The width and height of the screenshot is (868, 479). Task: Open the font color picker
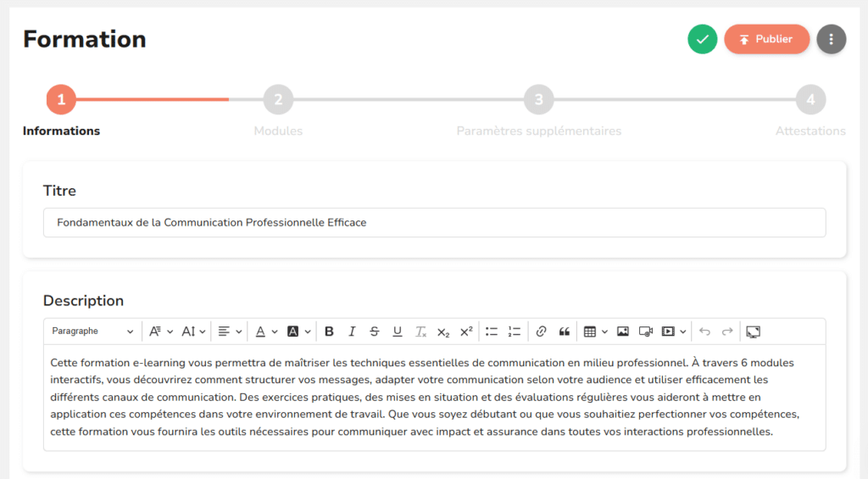pos(266,331)
